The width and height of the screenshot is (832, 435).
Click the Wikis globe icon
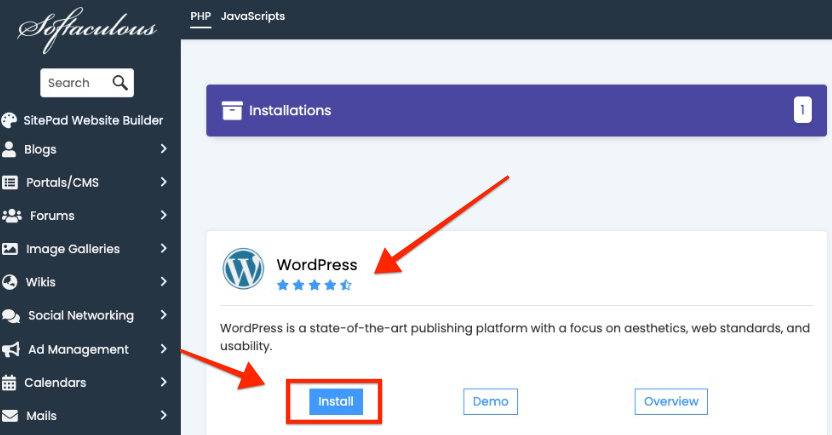coord(10,282)
